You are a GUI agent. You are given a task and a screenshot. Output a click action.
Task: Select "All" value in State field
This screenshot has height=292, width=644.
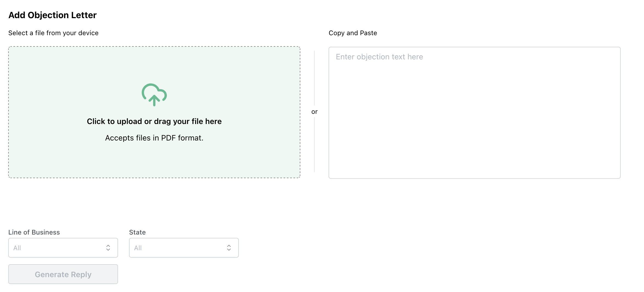point(138,248)
